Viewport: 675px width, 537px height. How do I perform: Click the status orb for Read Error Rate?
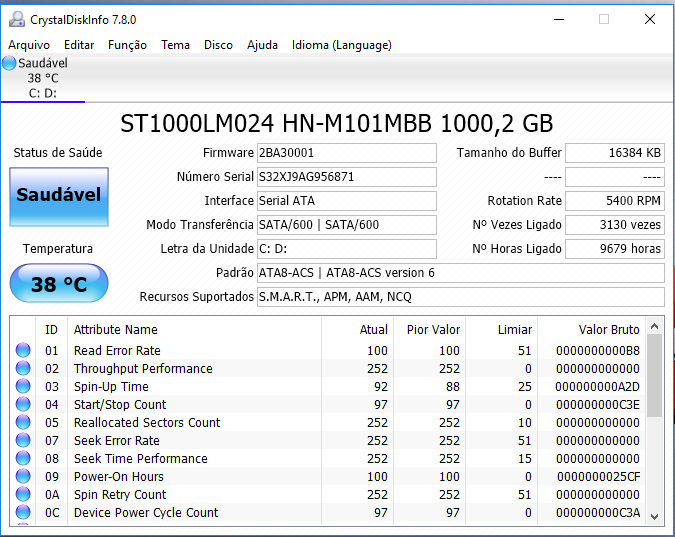(23, 351)
